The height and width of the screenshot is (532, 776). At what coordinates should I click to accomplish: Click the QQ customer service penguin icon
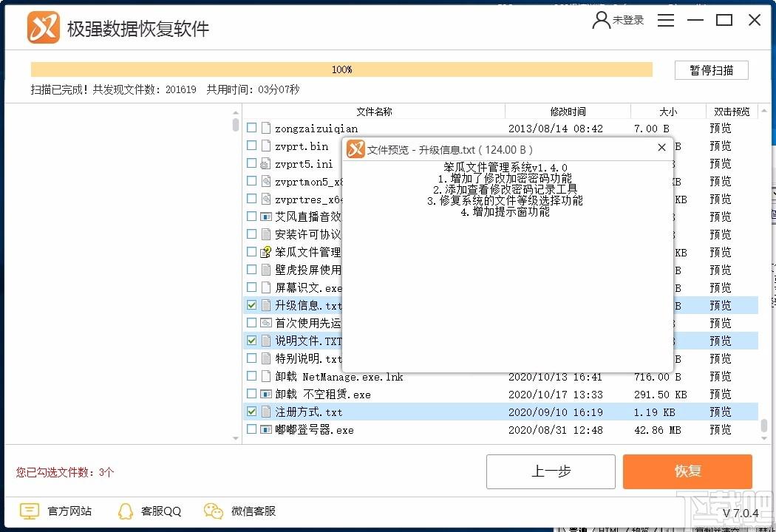tap(126, 511)
